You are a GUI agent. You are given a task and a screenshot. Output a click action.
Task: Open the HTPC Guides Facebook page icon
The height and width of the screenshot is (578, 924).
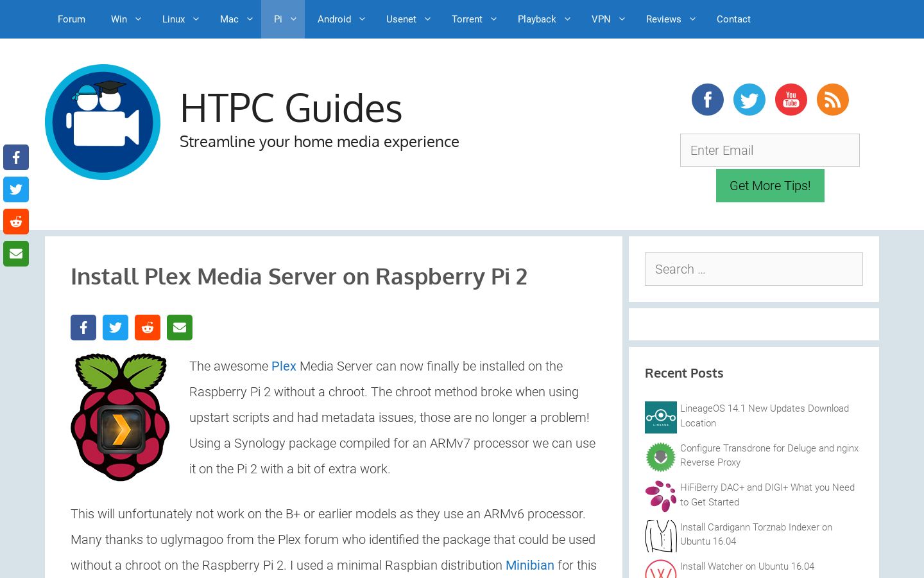coord(708,100)
